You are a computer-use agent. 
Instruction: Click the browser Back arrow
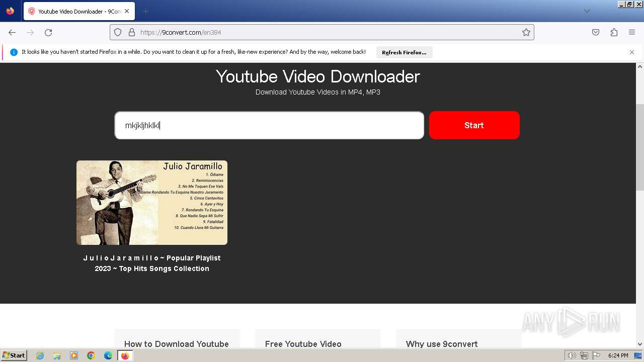coord(12,32)
